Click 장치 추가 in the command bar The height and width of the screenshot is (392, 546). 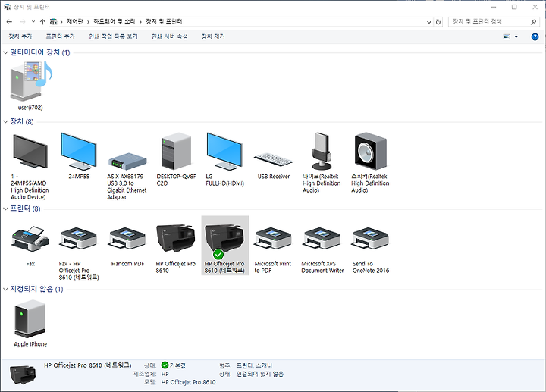point(20,36)
